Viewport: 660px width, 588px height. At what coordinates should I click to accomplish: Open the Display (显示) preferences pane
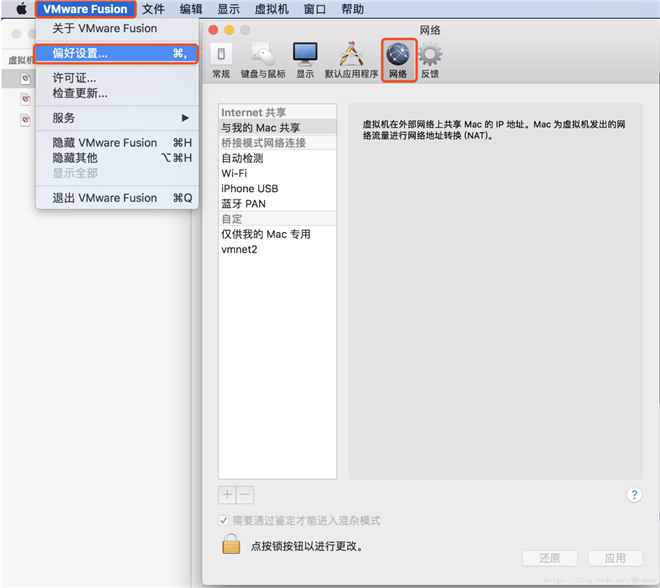(305, 61)
